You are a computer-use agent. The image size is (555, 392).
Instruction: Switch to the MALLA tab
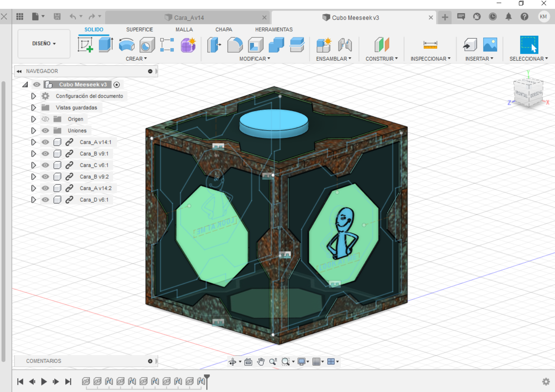184,30
